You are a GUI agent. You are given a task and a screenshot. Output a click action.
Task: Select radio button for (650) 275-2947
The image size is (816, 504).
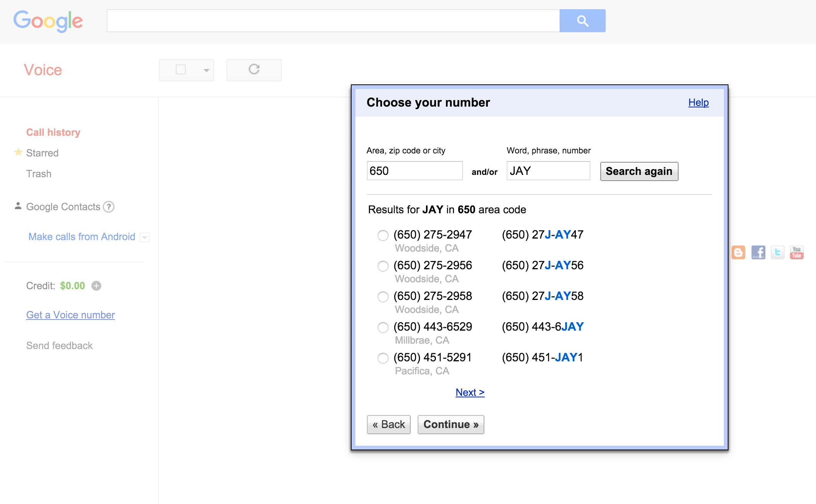tap(383, 235)
